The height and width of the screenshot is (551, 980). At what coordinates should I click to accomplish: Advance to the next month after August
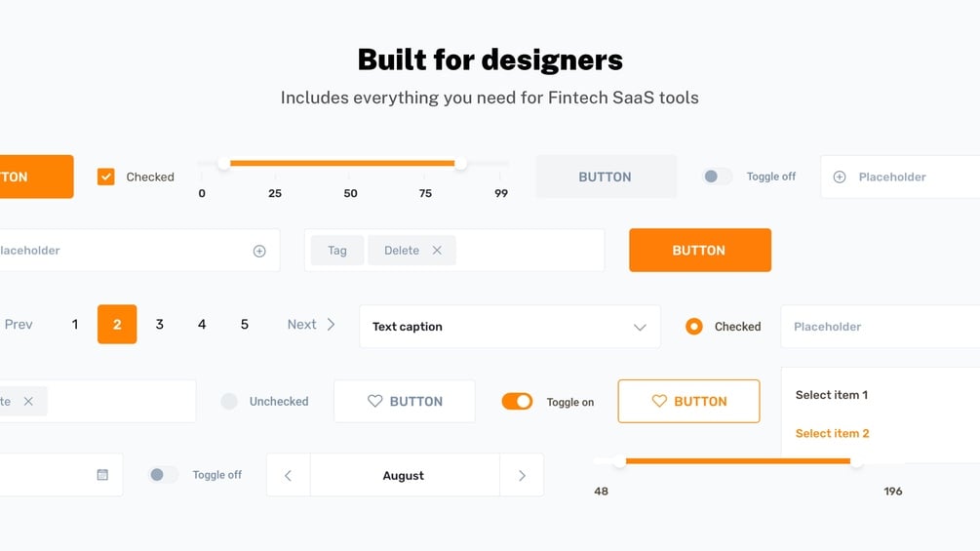[522, 476]
